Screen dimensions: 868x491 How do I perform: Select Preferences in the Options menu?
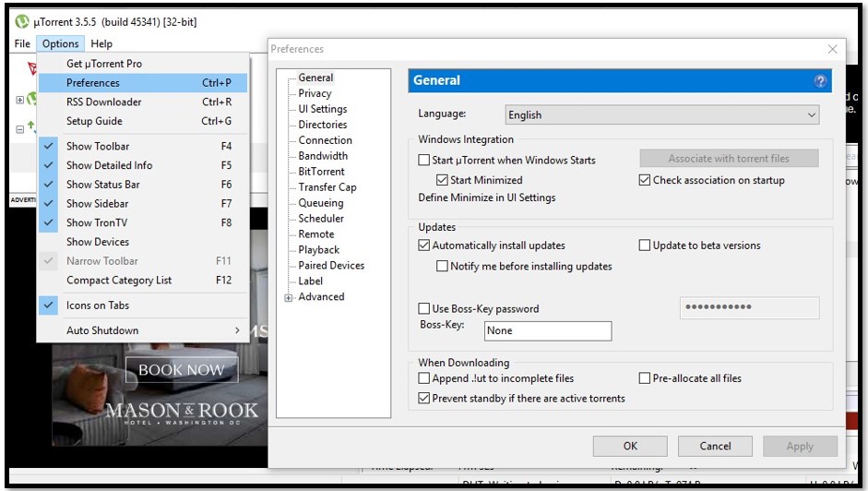click(x=143, y=83)
